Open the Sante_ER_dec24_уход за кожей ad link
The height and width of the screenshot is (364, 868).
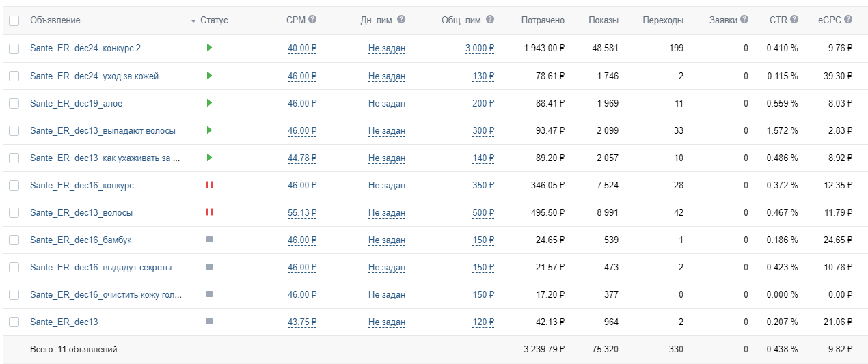pos(94,76)
